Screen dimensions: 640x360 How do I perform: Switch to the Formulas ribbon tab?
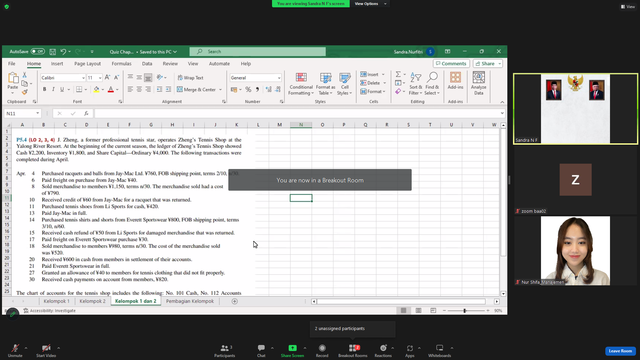tap(122, 64)
